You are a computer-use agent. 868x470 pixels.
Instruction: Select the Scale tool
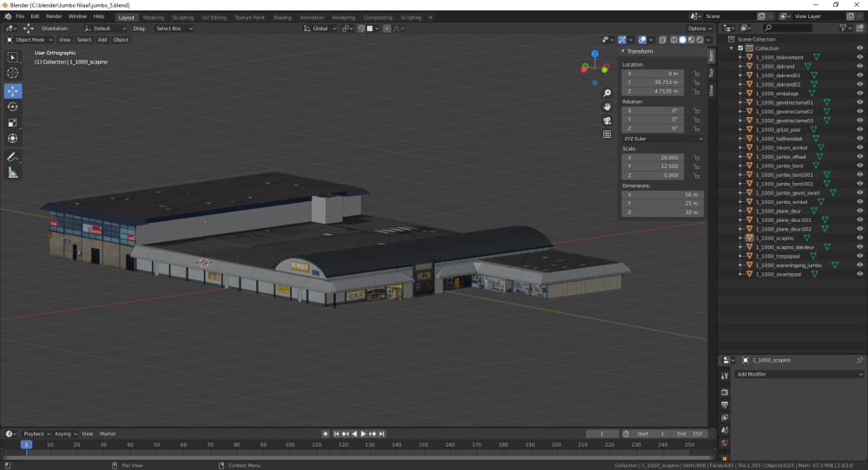click(13, 122)
